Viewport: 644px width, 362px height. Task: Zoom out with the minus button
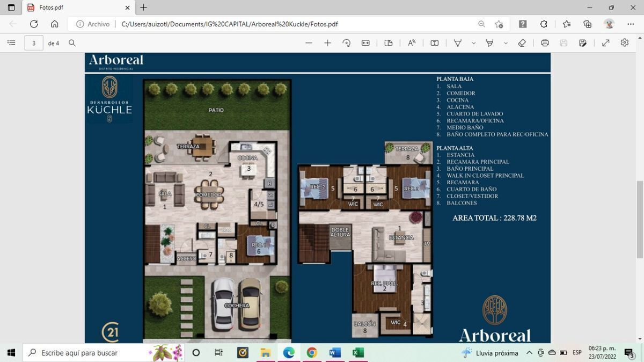[309, 43]
